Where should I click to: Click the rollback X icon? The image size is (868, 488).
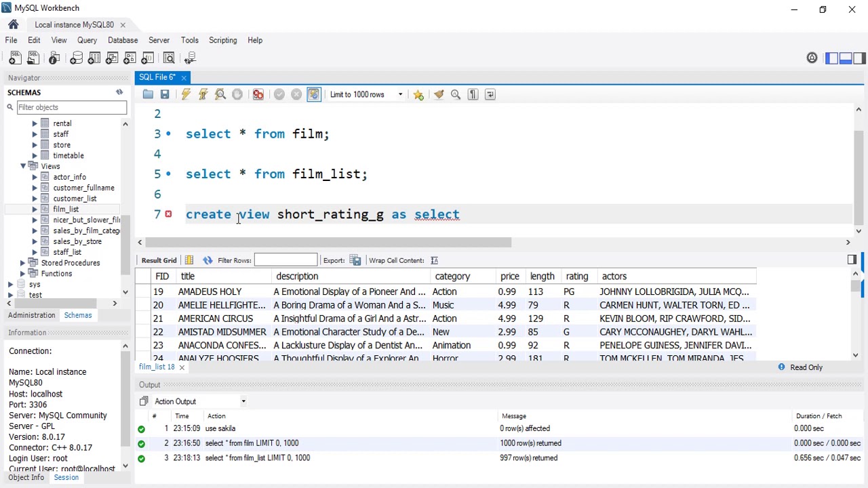[296, 94]
